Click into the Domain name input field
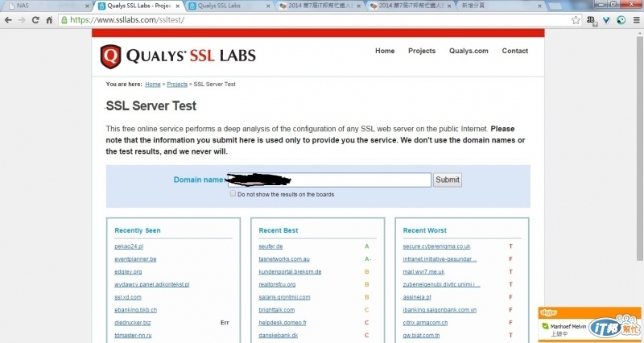 click(329, 180)
